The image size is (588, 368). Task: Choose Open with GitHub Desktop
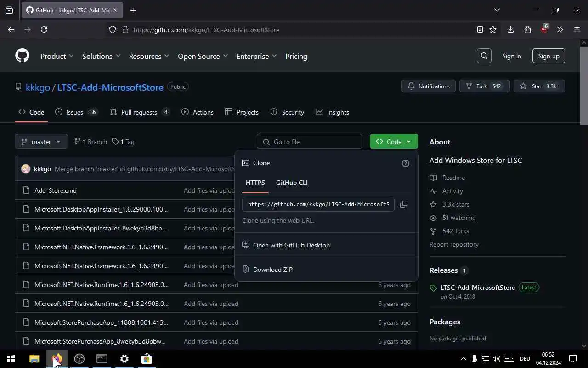(326, 245)
